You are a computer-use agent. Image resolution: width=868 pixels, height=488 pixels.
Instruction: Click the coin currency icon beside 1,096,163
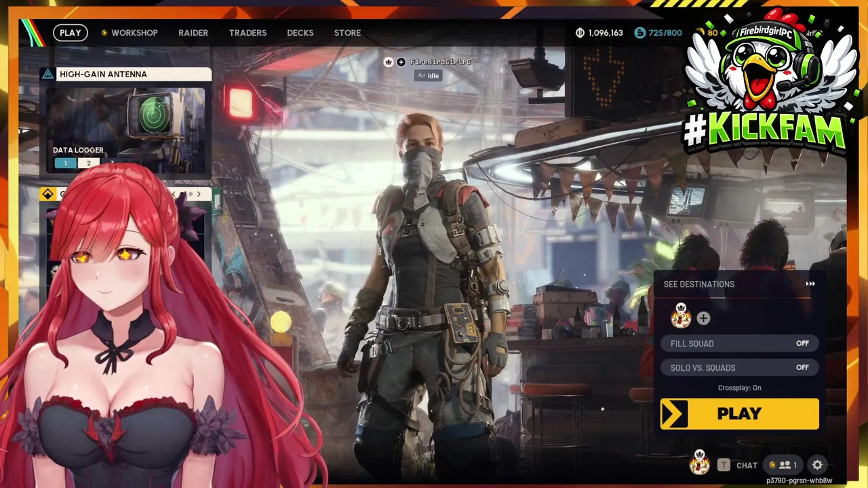[x=580, y=33]
